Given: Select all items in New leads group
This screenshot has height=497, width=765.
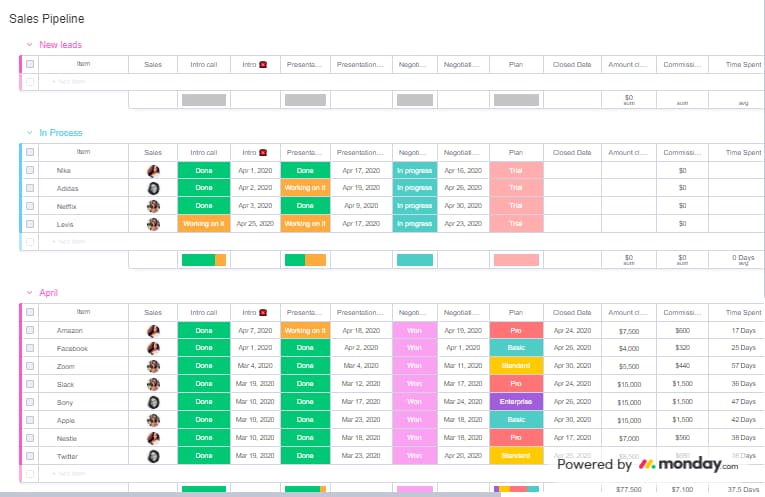Looking at the screenshot, I should (x=30, y=64).
